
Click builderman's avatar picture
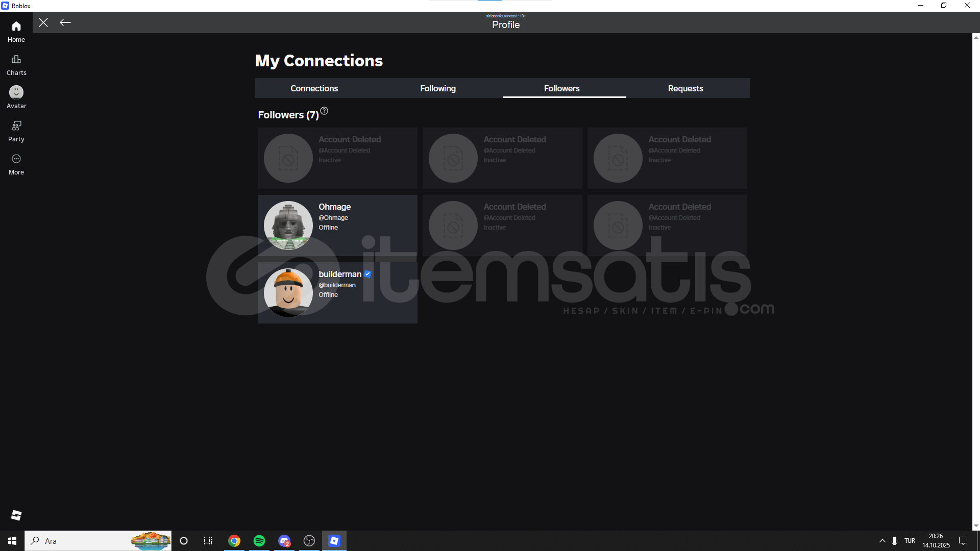[288, 292]
